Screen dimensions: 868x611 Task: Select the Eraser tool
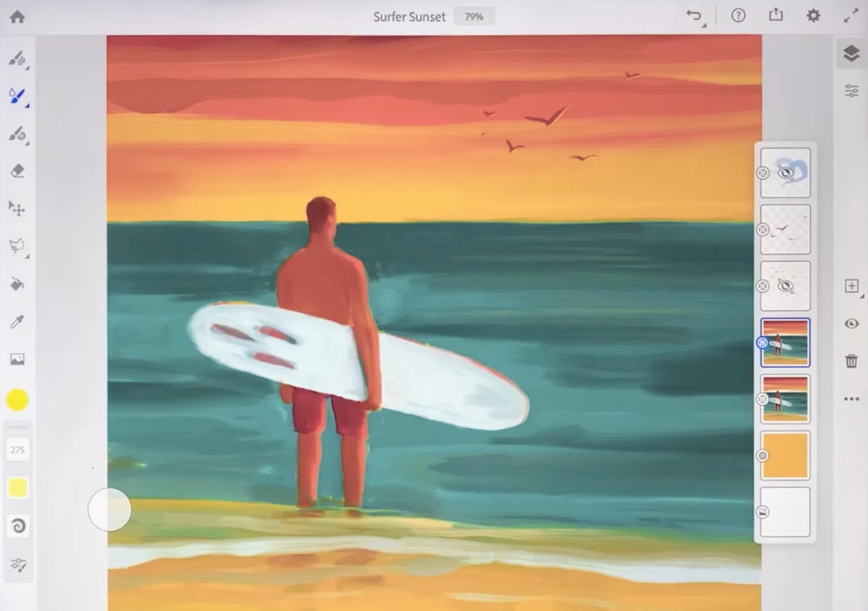click(17, 171)
